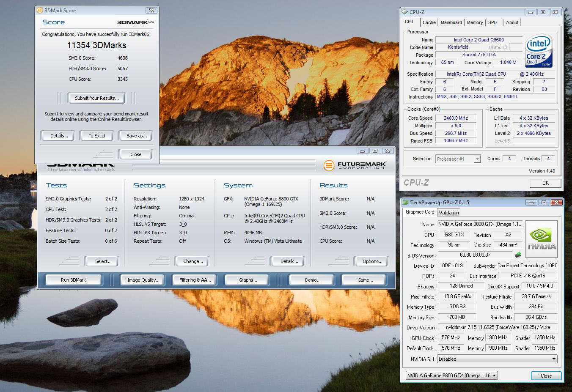572x392 pixels.
Task: Open the GPU selection dropdown in GPU-Z
Action: click(x=451, y=375)
